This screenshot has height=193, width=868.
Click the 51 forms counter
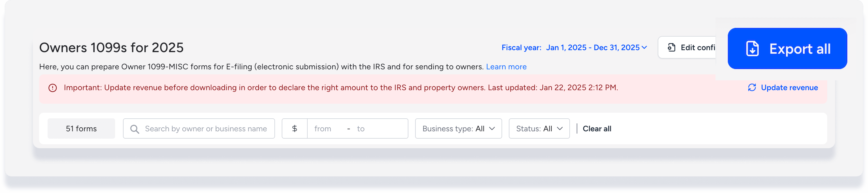point(81,128)
